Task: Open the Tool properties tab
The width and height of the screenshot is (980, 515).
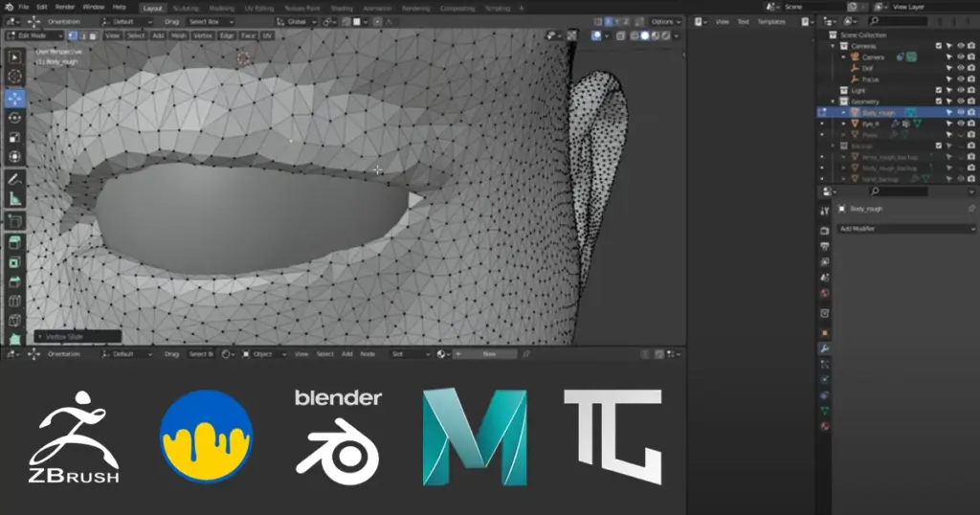Action: click(824, 212)
